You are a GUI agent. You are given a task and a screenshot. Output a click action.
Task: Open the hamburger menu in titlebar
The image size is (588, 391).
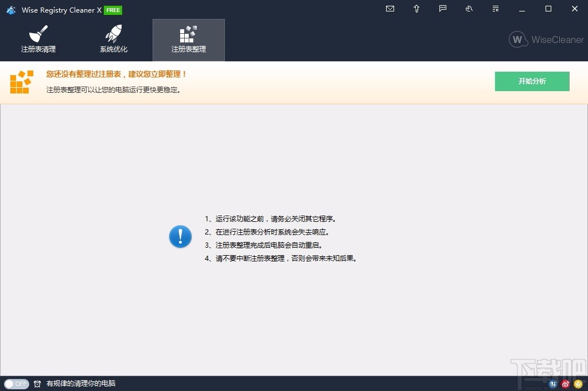495,9
